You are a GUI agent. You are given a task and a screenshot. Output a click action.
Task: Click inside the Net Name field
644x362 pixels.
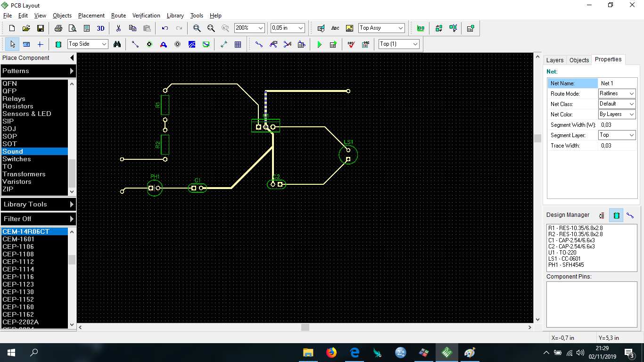[617, 83]
